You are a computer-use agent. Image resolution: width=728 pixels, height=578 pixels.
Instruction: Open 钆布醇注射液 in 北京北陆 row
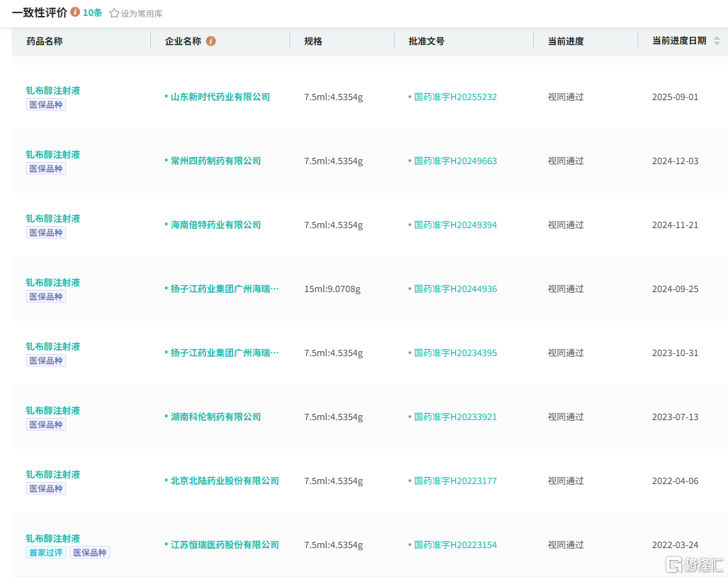[x=53, y=474]
